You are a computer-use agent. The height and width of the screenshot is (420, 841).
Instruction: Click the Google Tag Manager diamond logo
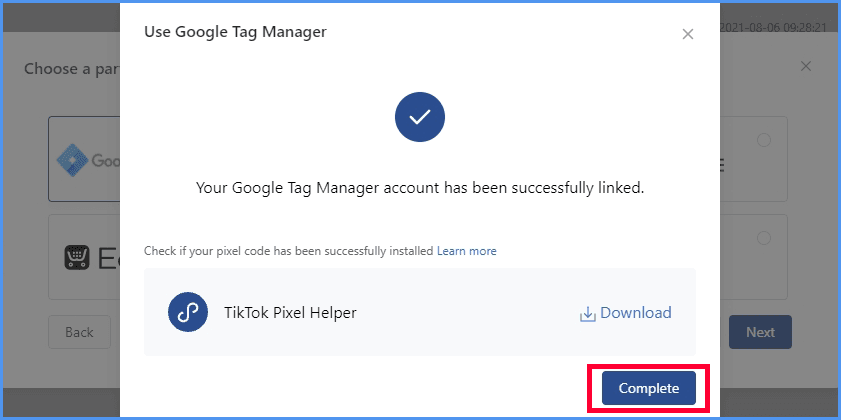click(73, 159)
